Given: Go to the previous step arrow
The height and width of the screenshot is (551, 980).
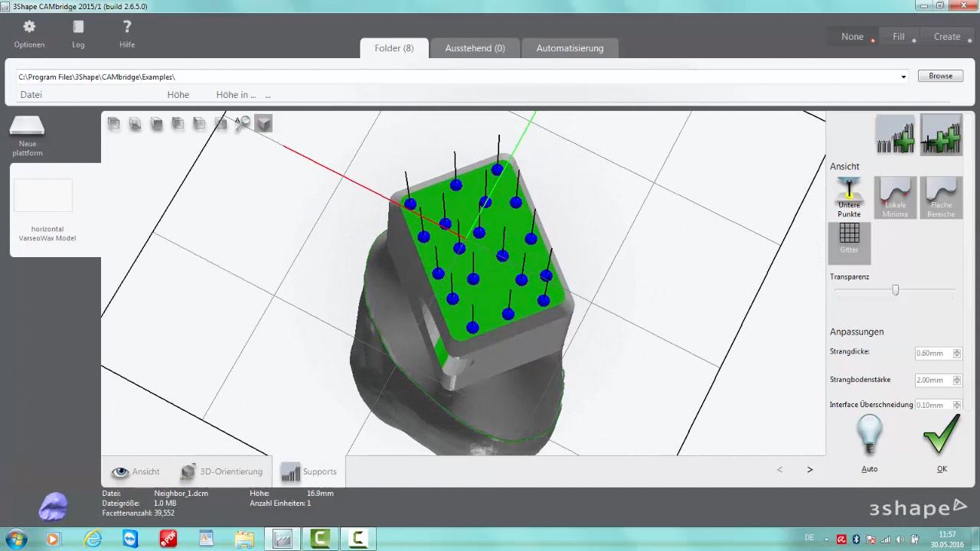Looking at the screenshot, I should (780, 470).
